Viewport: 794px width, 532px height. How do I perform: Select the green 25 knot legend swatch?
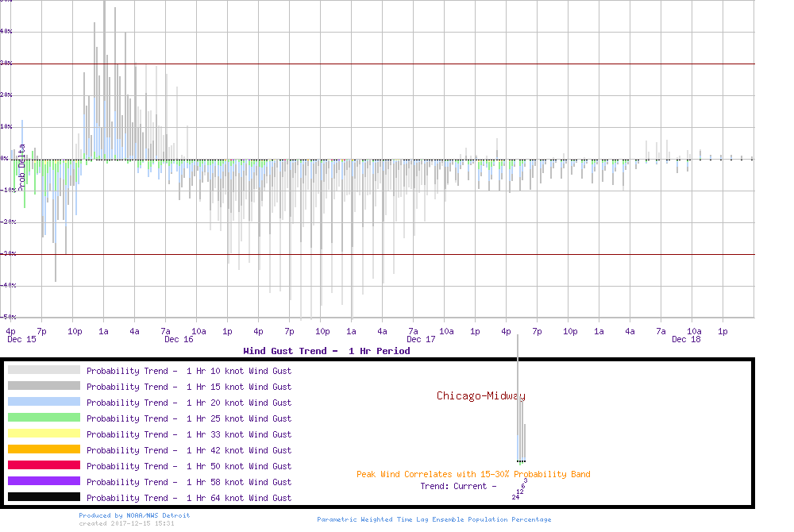(44, 418)
